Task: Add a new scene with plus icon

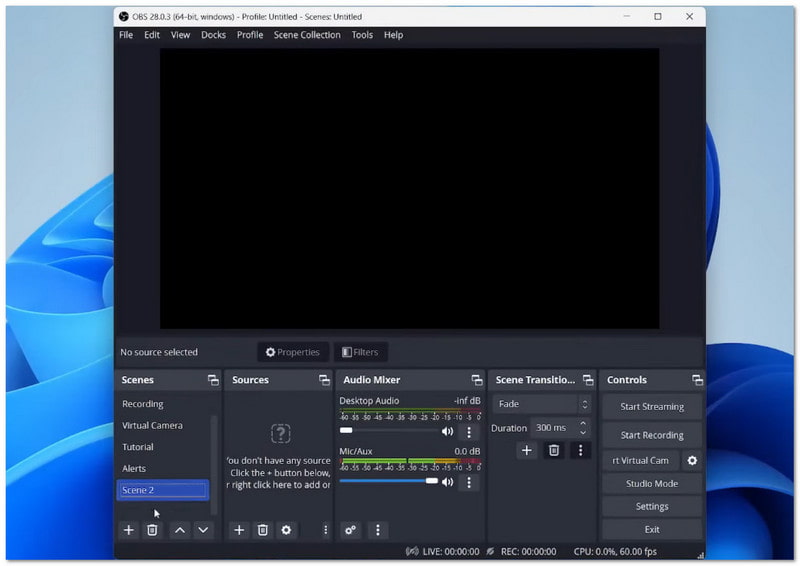Action: (x=129, y=530)
